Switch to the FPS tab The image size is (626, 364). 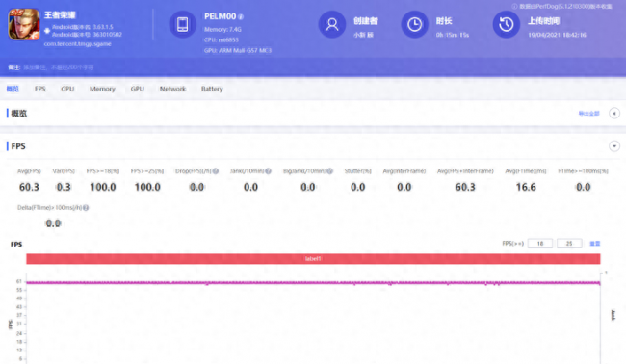(39, 89)
